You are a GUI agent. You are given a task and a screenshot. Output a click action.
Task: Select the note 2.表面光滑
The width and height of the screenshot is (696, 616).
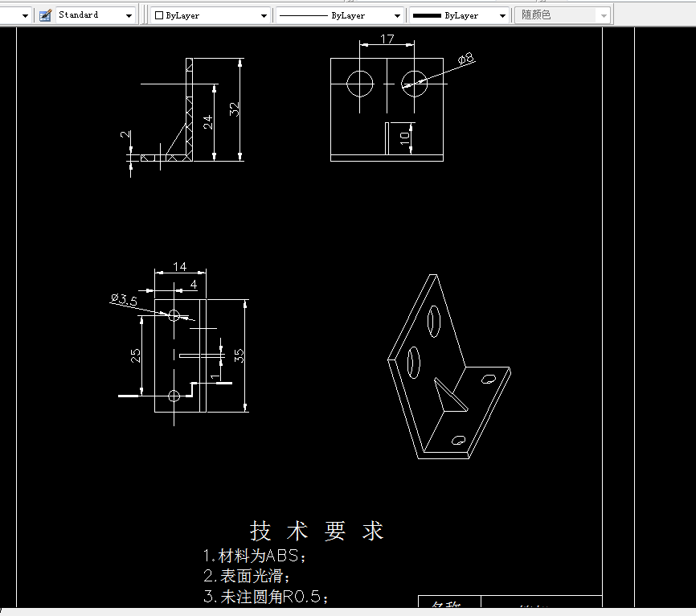[x=247, y=576]
